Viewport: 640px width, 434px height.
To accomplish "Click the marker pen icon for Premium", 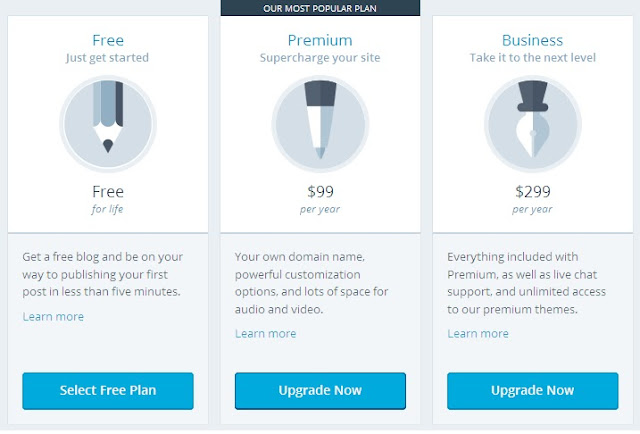I will click(x=320, y=123).
